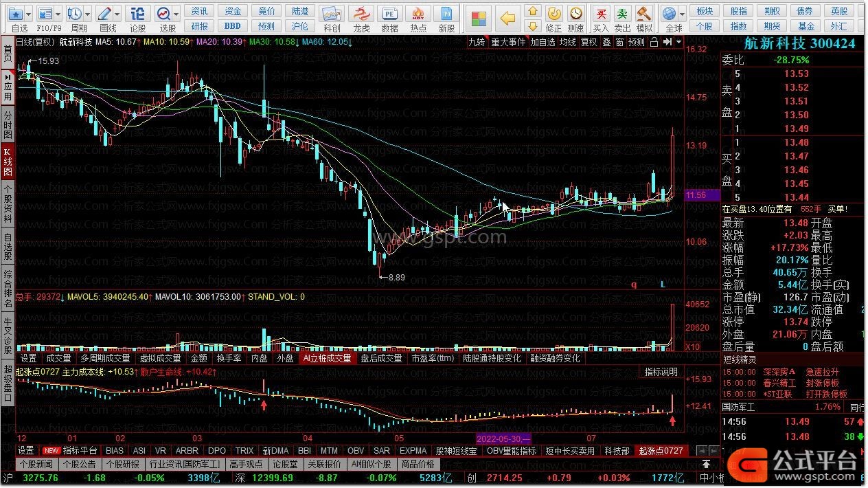The image size is (868, 488).
Task: Open the chart toolbar overflow dropdown arrow
Action: [679, 42]
